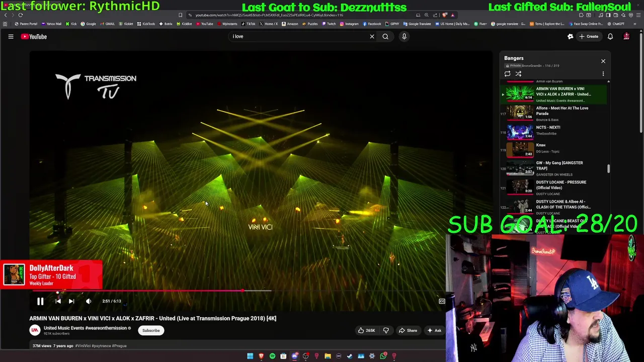This screenshot has width=644, height=362.
Task: Start voice search with the microphone
Action: point(404,36)
